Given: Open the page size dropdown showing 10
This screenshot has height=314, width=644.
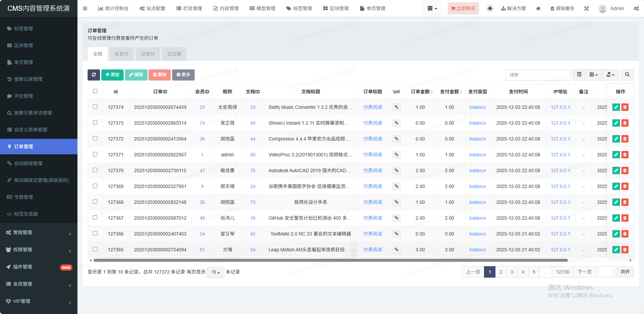Looking at the screenshot, I should click(x=216, y=272).
